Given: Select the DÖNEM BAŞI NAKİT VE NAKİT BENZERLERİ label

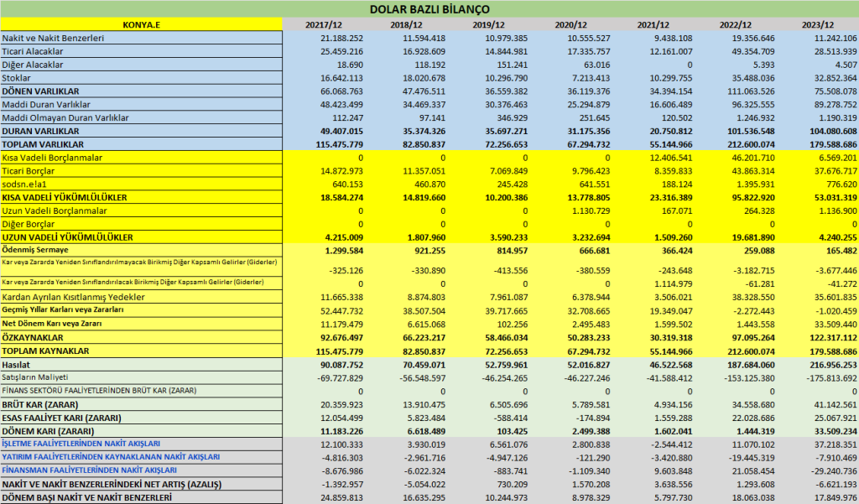Looking at the screenshot, I should tap(86, 497).
